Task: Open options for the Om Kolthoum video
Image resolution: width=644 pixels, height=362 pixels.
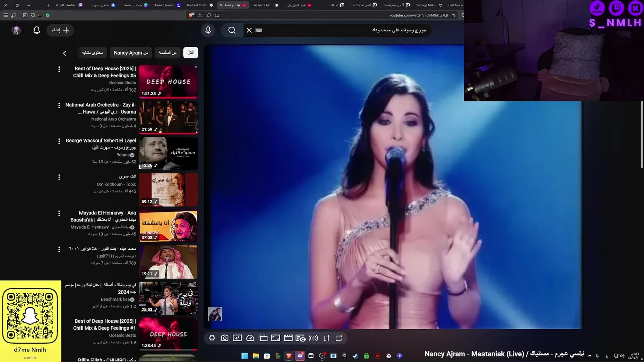Action: [x=59, y=177]
